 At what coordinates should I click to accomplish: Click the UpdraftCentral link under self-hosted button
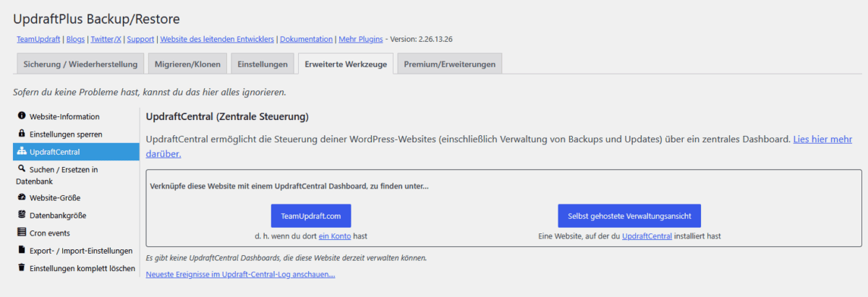pos(647,236)
